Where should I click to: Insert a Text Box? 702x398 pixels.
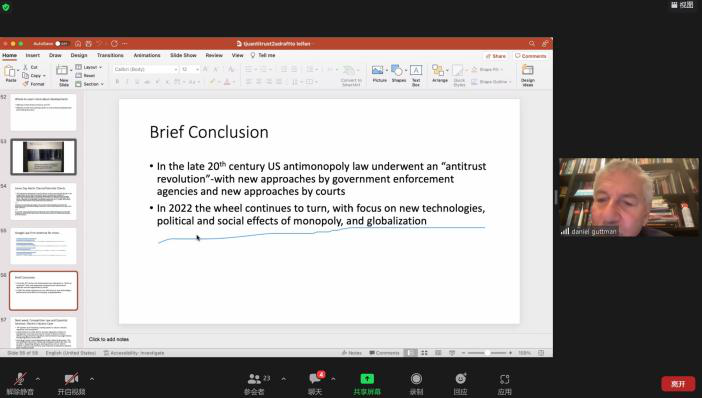pos(416,75)
